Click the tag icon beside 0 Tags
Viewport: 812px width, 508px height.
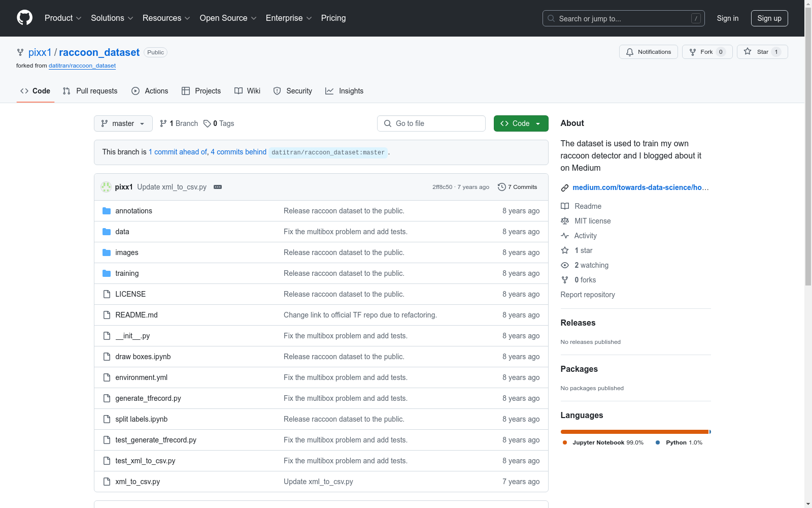[207, 123]
